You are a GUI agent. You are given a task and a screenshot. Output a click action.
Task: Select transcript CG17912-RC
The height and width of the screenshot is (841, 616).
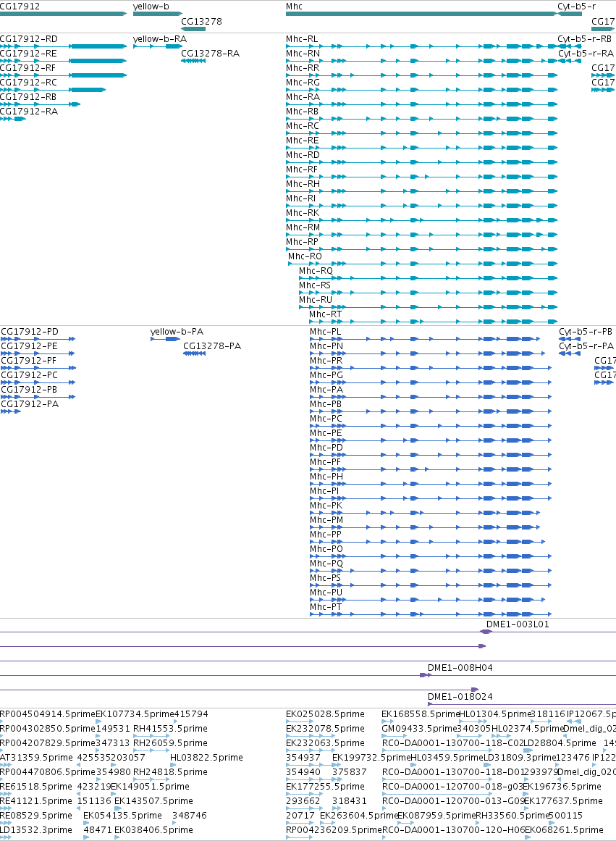[x=28, y=83]
